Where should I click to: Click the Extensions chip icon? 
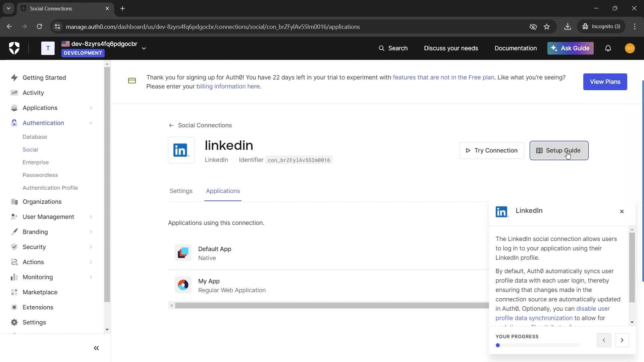(14, 307)
